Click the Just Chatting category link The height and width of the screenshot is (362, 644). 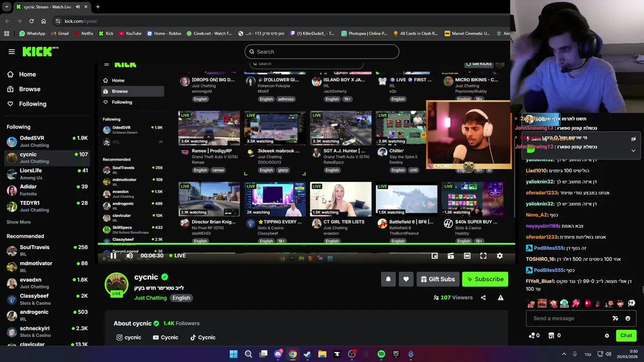(x=150, y=298)
